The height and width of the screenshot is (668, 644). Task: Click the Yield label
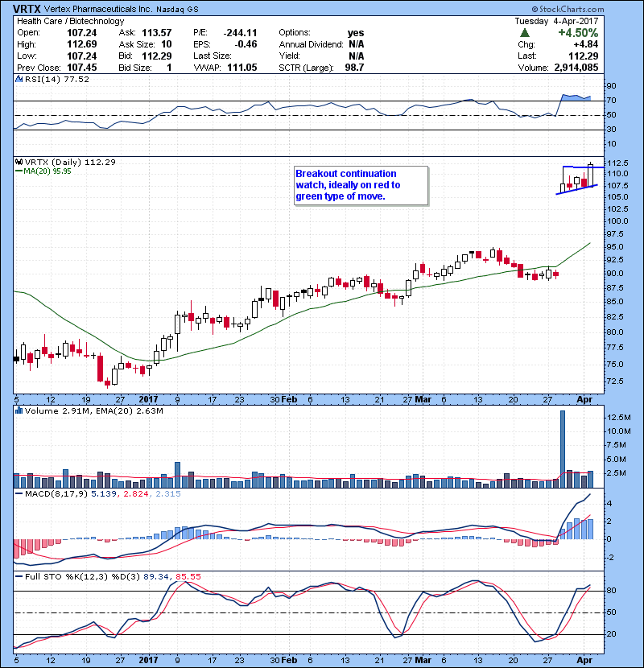(x=289, y=56)
